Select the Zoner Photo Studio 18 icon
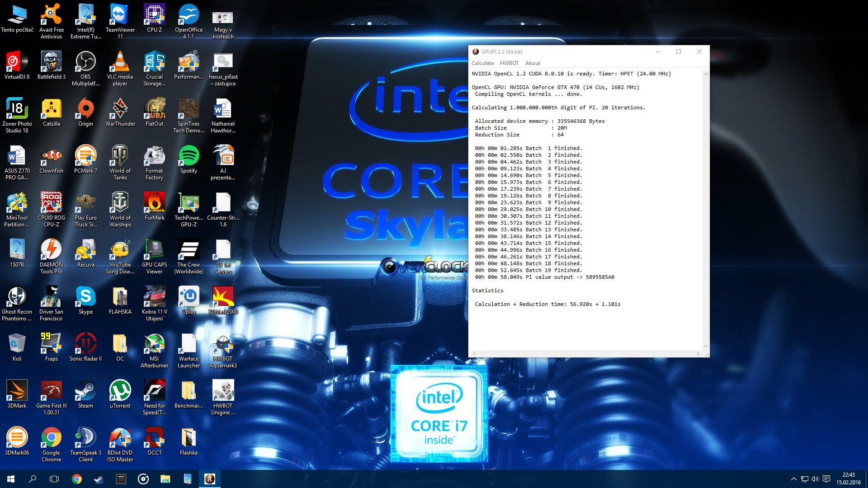Image resolution: width=868 pixels, height=488 pixels. point(17,116)
